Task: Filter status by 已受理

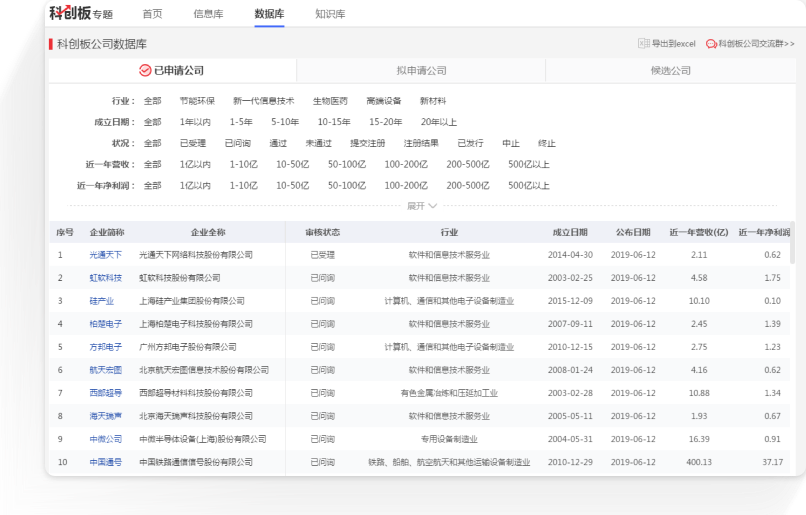Action: (x=193, y=143)
